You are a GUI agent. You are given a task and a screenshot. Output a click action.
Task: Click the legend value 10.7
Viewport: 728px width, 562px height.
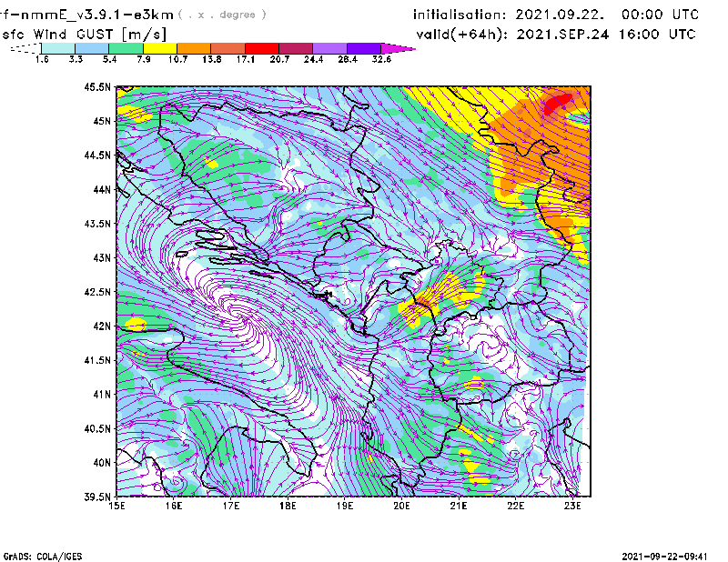tap(177, 59)
